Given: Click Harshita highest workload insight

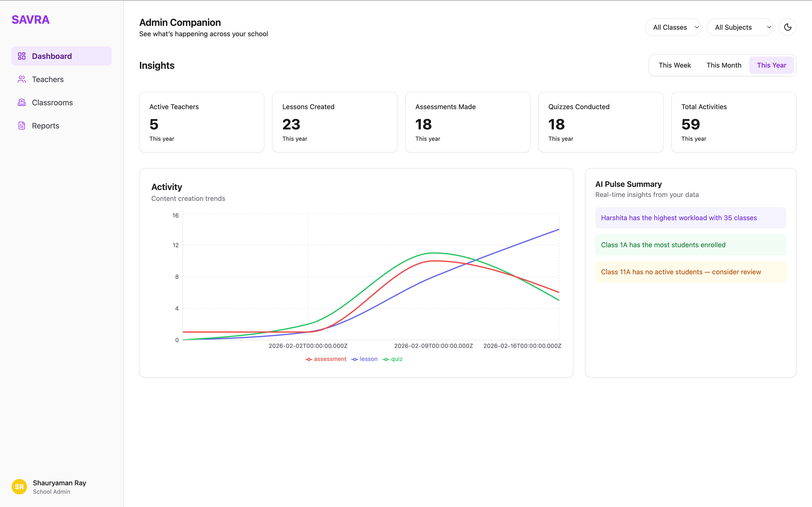Looking at the screenshot, I should 690,218.
